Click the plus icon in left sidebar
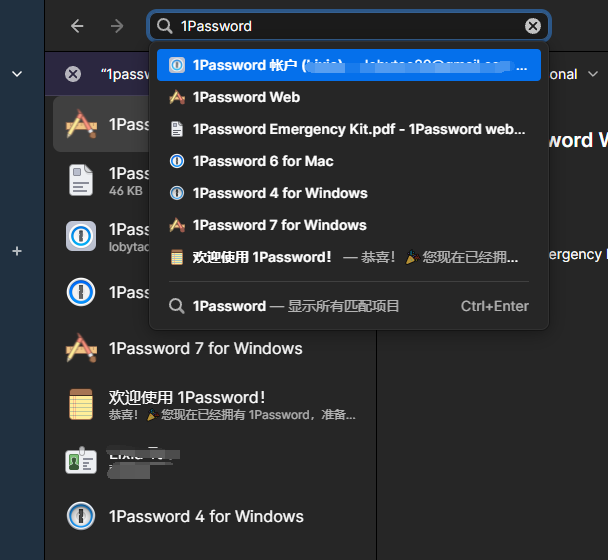The height and width of the screenshot is (560, 608). (x=17, y=251)
